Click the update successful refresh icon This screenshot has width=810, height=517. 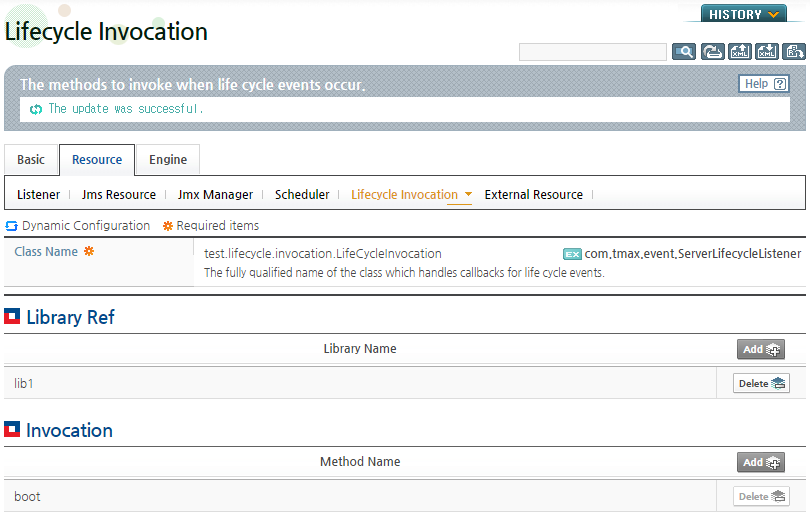36,109
